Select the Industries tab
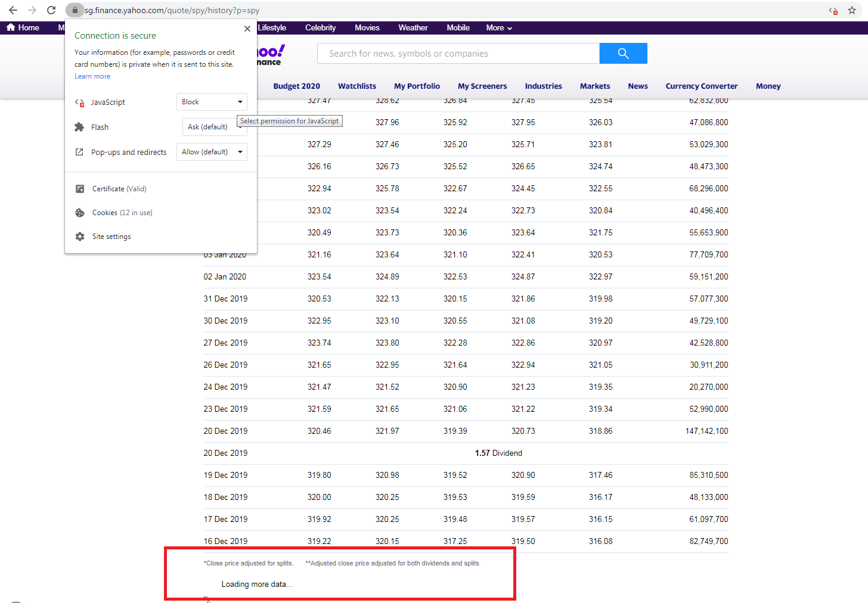Image resolution: width=868 pixels, height=603 pixels. coord(544,86)
